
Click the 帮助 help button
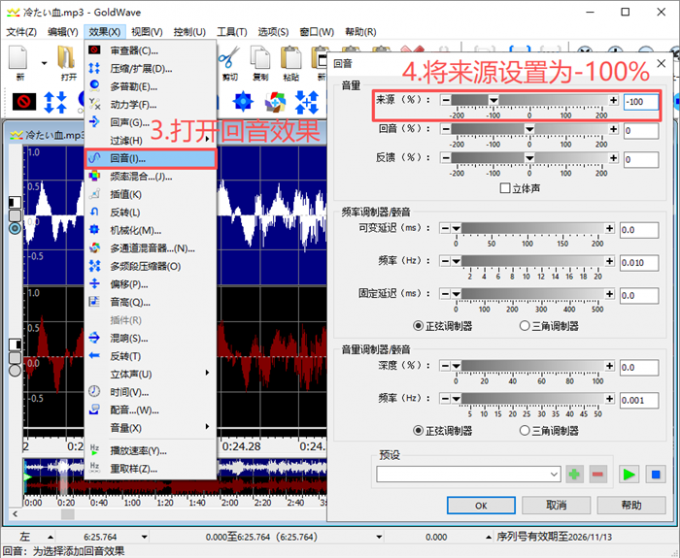631,505
